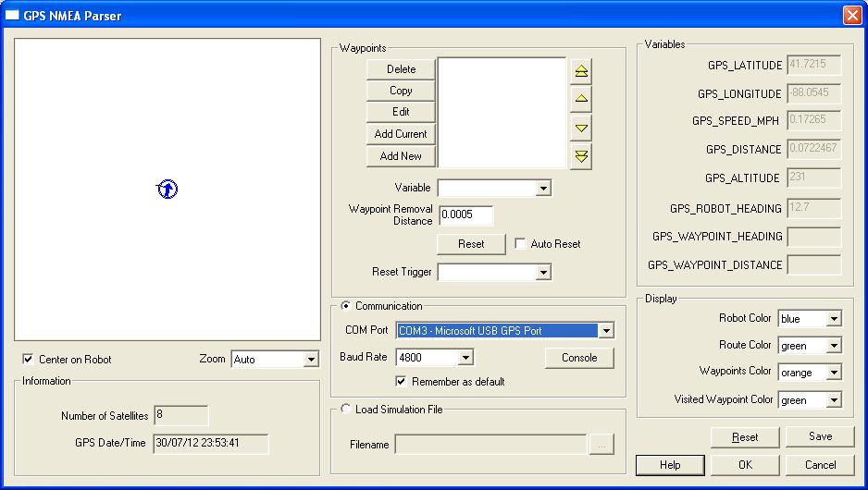Enable the Auto Reset checkbox
This screenshot has height=490, width=868.
tap(520, 244)
